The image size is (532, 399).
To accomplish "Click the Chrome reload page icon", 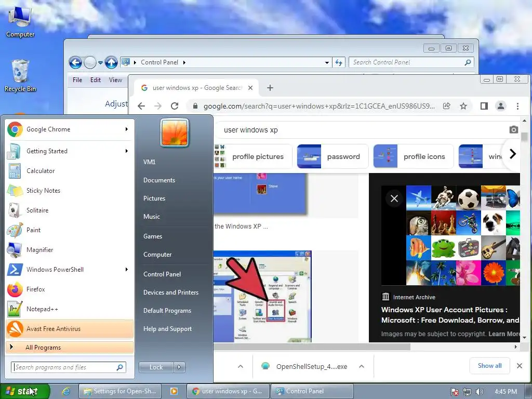I will tap(175, 106).
